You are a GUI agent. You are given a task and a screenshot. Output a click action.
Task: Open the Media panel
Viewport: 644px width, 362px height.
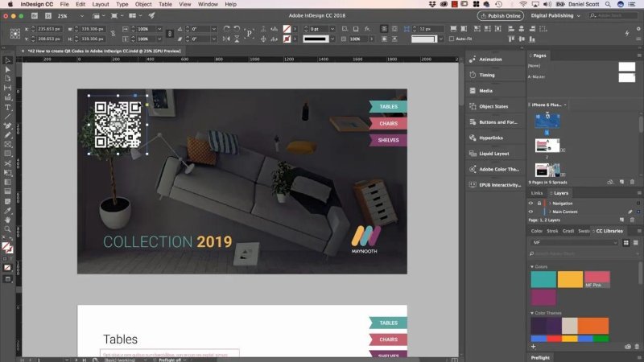click(485, 91)
